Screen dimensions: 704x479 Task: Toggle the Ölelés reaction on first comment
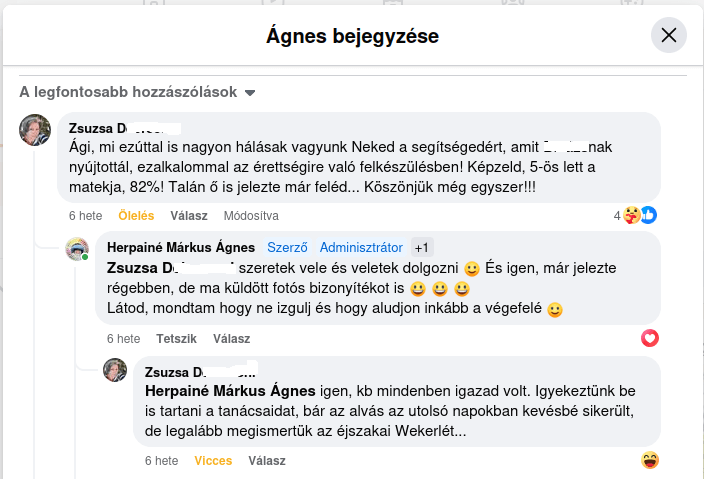(136, 215)
